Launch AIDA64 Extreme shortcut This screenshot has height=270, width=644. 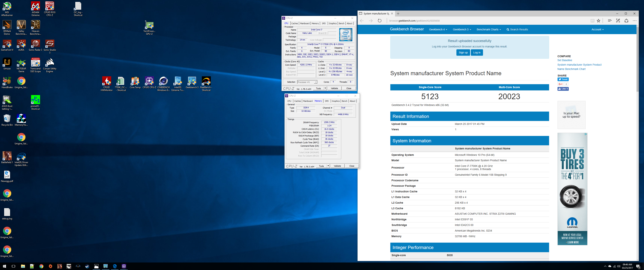tap(35, 9)
